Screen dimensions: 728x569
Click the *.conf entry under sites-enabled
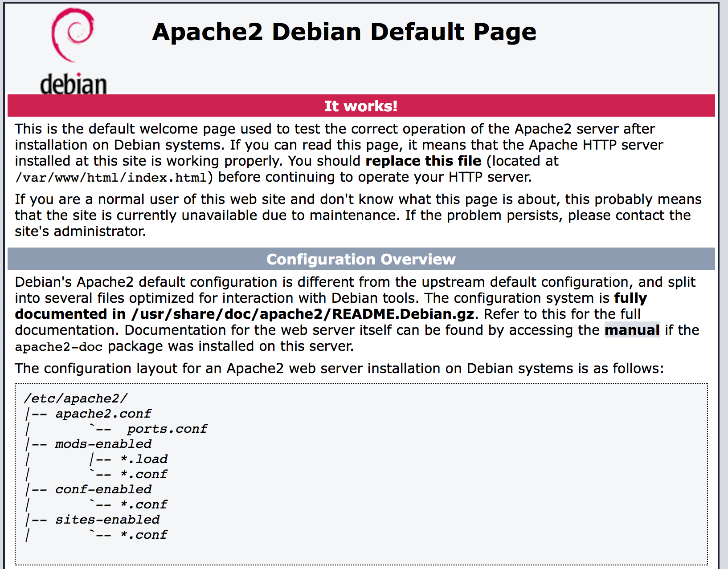tap(143, 534)
